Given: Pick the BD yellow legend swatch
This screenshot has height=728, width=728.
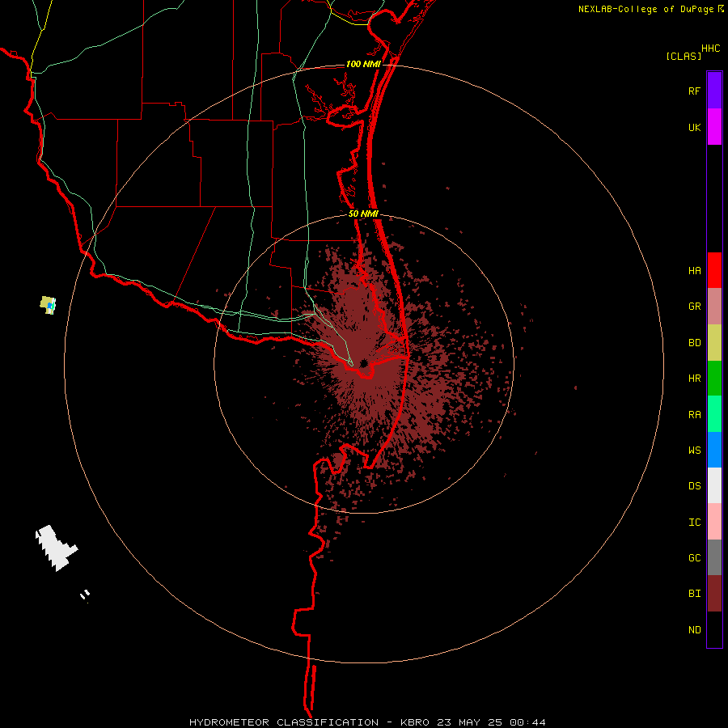Looking at the screenshot, I should coord(714,342).
